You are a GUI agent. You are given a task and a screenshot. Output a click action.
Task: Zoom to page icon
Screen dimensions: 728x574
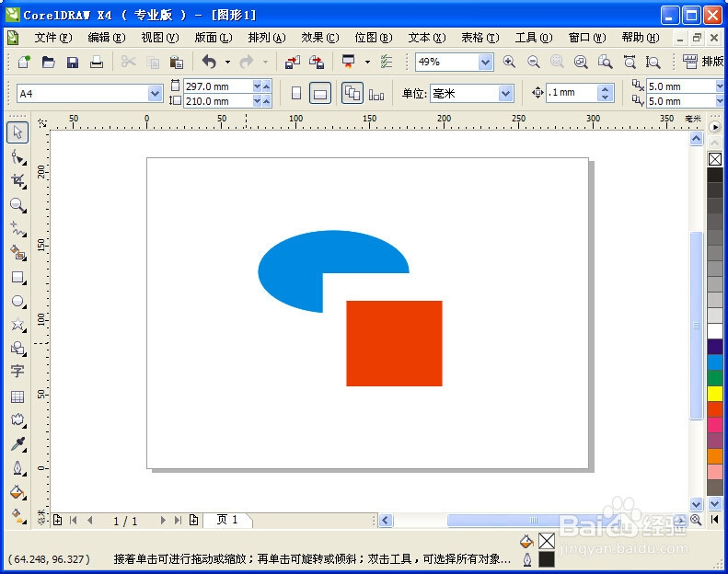605,62
